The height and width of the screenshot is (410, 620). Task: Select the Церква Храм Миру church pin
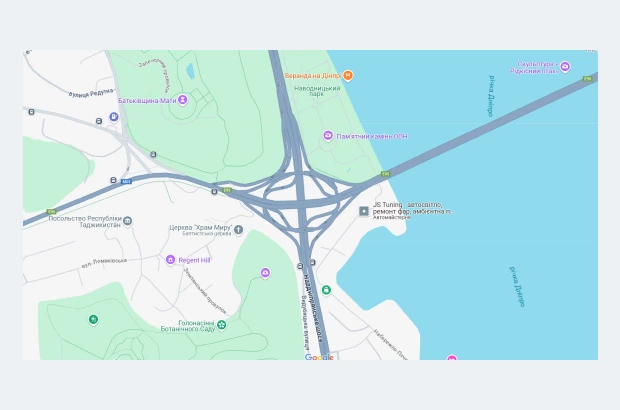[238, 230]
